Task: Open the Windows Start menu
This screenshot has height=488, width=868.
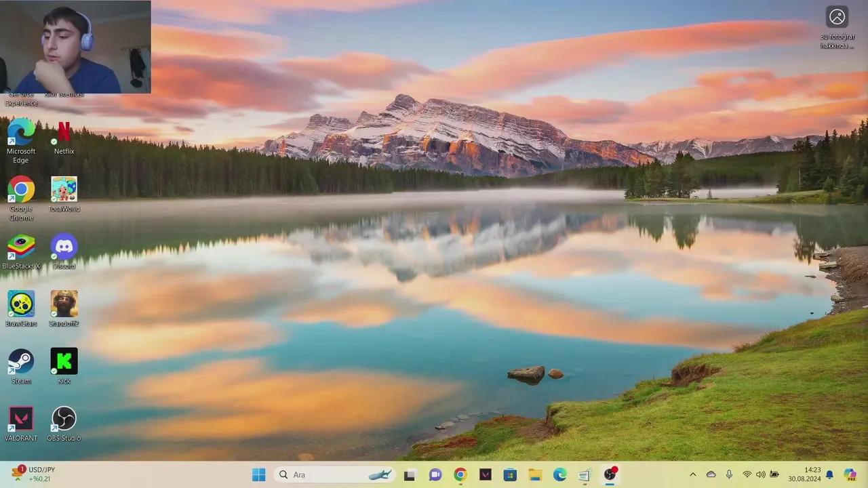Action: 258,474
